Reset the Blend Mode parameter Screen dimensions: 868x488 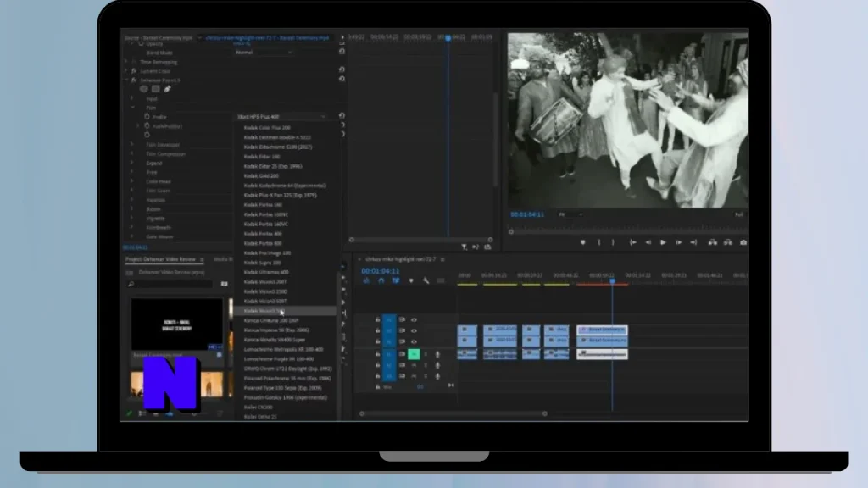pyautogui.click(x=342, y=52)
